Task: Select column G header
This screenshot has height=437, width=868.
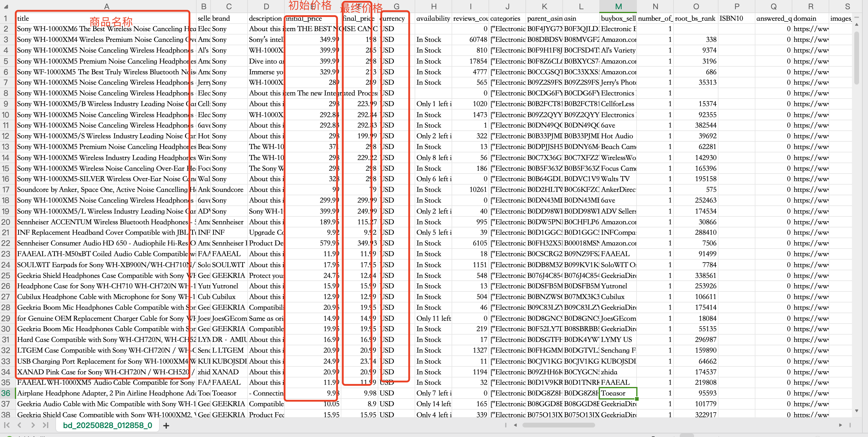Action: point(396,6)
